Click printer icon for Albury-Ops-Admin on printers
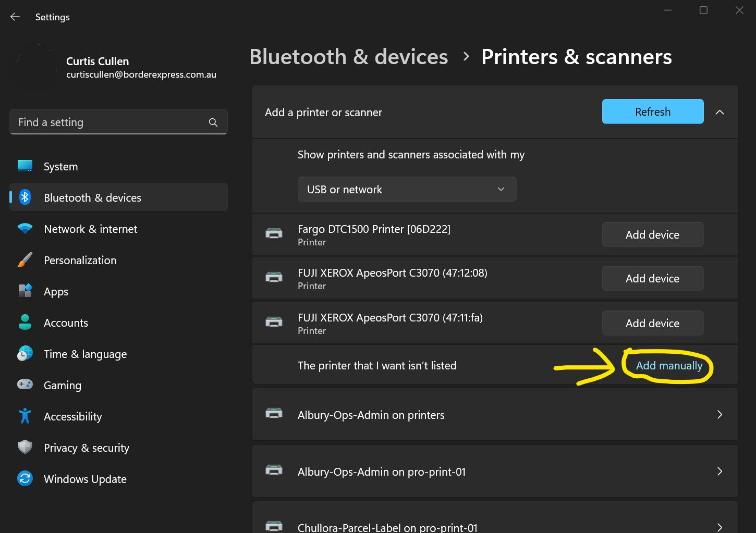Screen dimensions: 756x533 click(x=274, y=414)
